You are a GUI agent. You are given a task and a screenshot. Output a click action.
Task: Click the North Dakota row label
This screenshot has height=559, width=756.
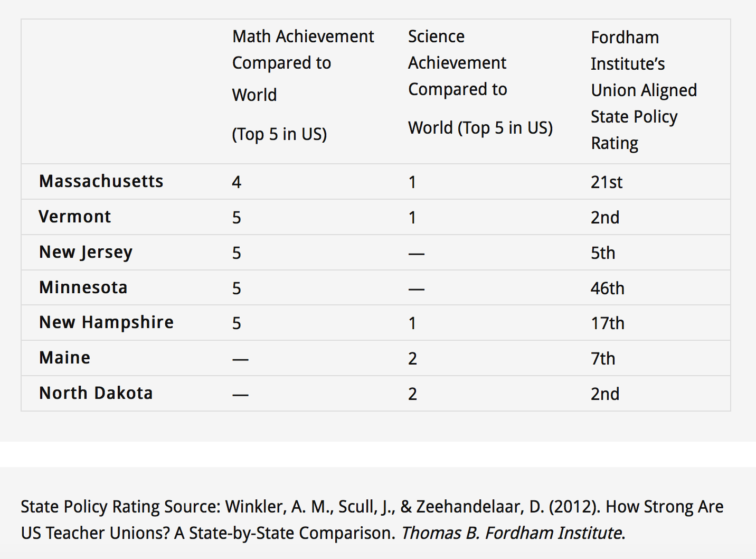click(x=96, y=393)
